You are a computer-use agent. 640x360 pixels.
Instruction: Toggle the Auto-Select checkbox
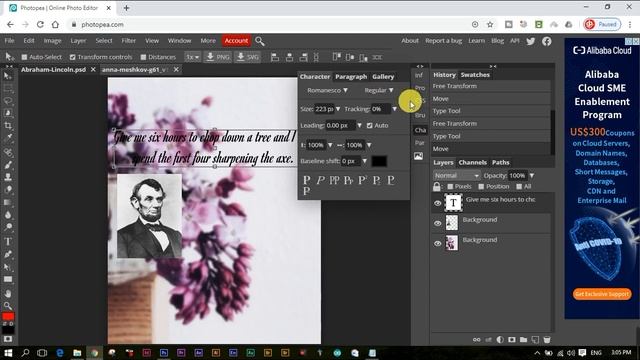tap(24, 57)
